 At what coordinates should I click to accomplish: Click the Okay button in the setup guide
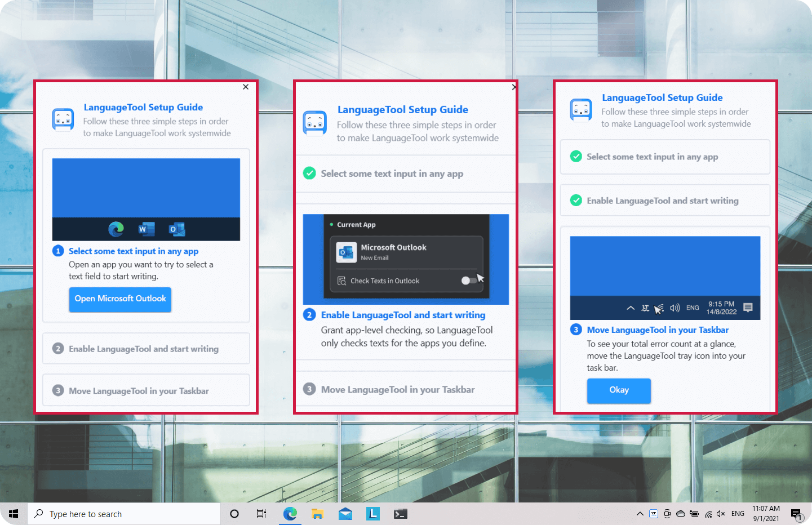pyautogui.click(x=619, y=390)
